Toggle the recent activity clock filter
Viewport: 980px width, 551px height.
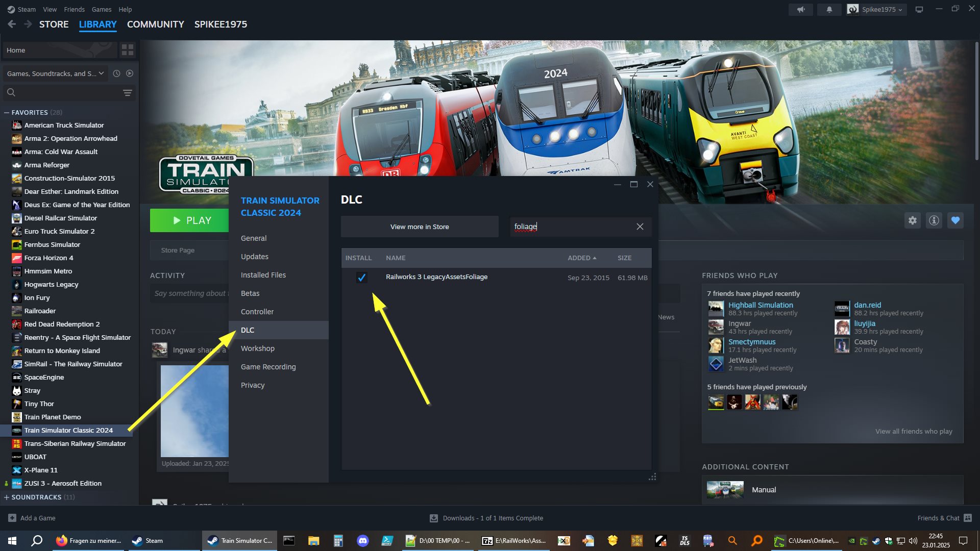coord(116,73)
